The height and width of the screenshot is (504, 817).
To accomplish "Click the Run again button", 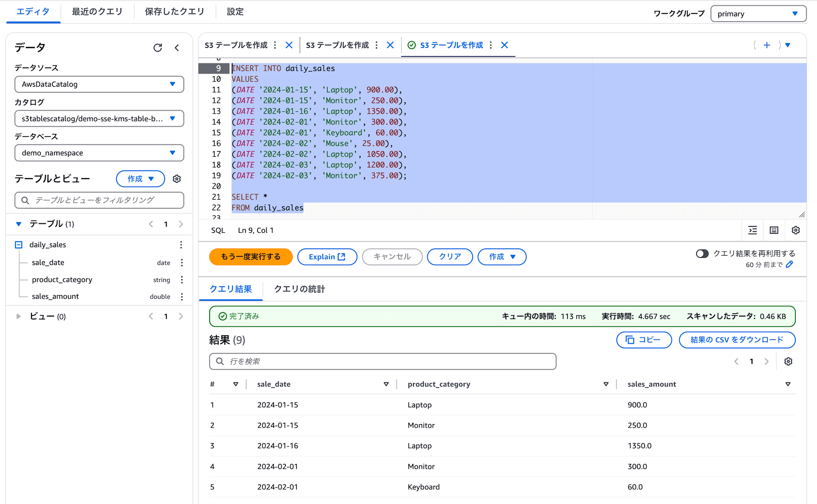I will click(251, 256).
